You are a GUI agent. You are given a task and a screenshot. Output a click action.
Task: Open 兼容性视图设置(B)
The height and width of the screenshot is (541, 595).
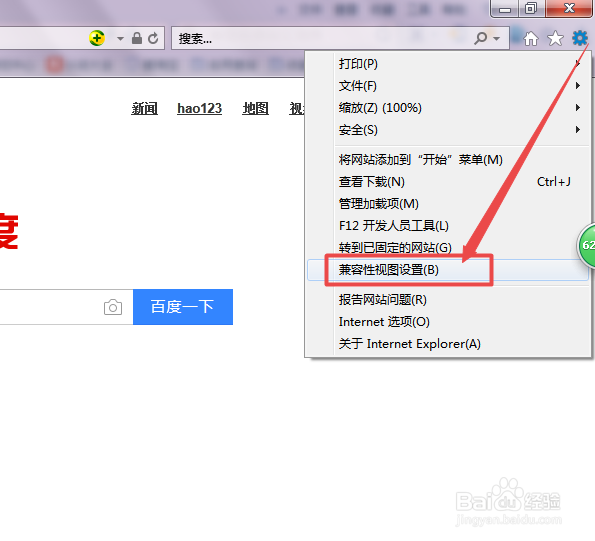pos(448,270)
